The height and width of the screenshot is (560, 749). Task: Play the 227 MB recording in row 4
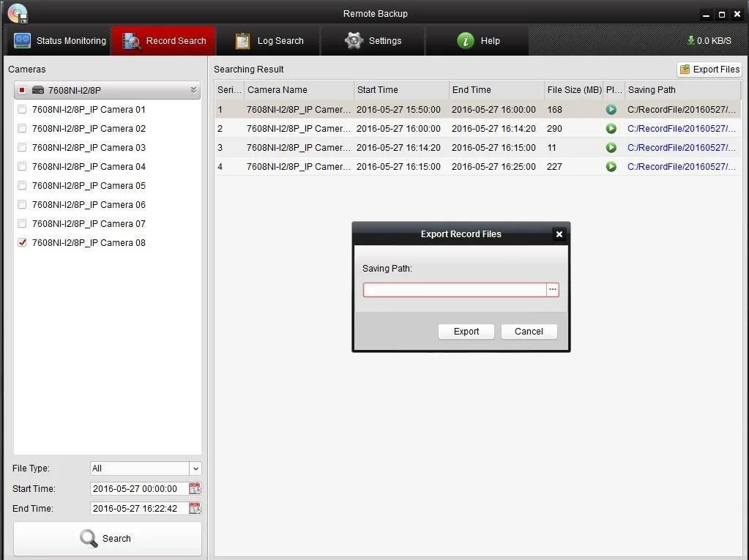(x=611, y=167)
